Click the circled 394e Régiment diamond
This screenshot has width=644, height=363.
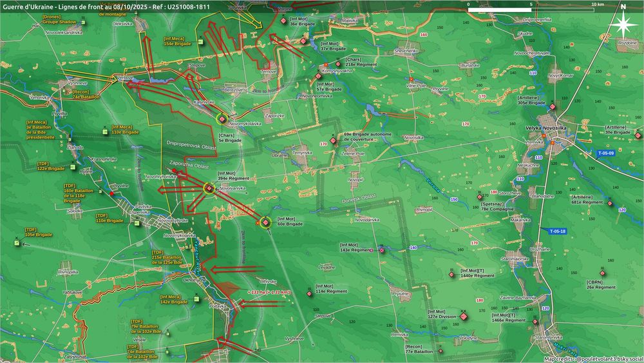click(x=209, y=188)
